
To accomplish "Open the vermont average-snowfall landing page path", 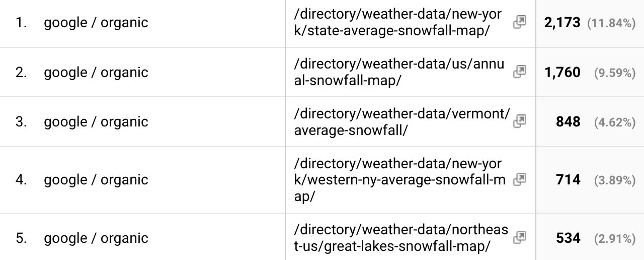I will [x=401, y=122].
